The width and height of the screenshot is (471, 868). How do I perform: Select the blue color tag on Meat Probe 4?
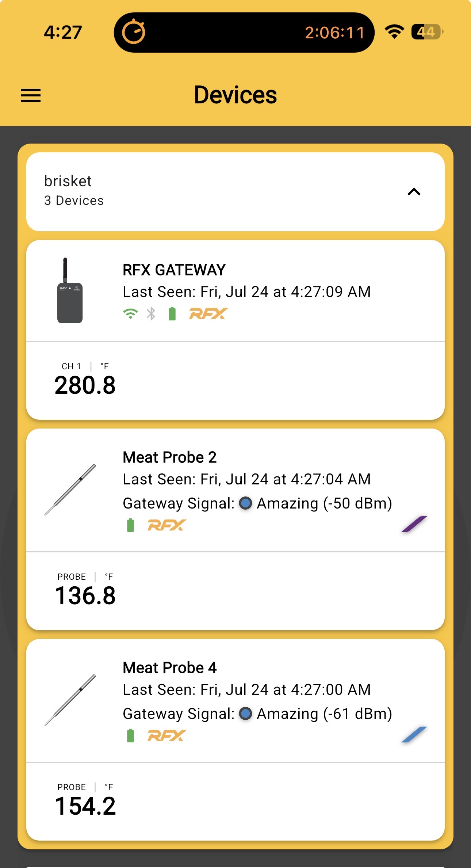[x=414, y=734]
